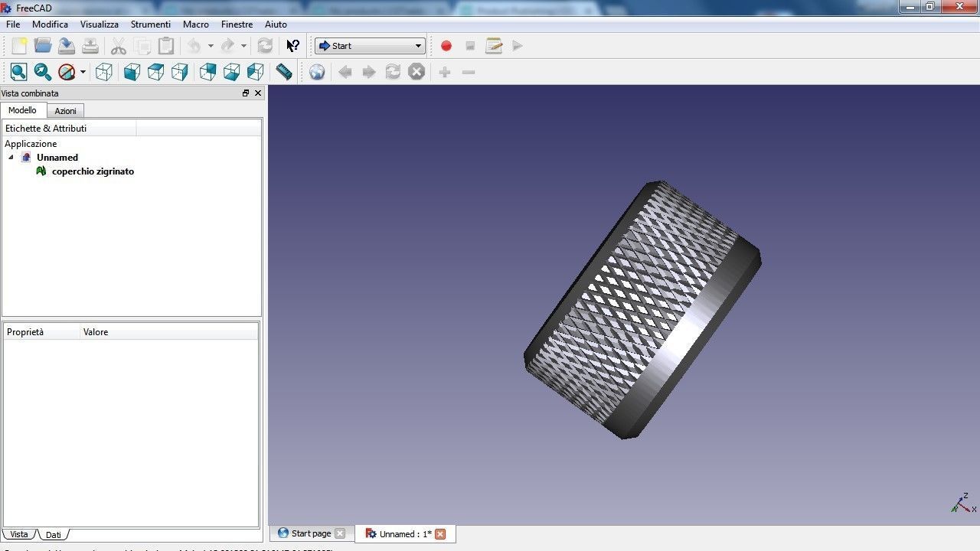Open the Visualizza menu

coord(100,24)
